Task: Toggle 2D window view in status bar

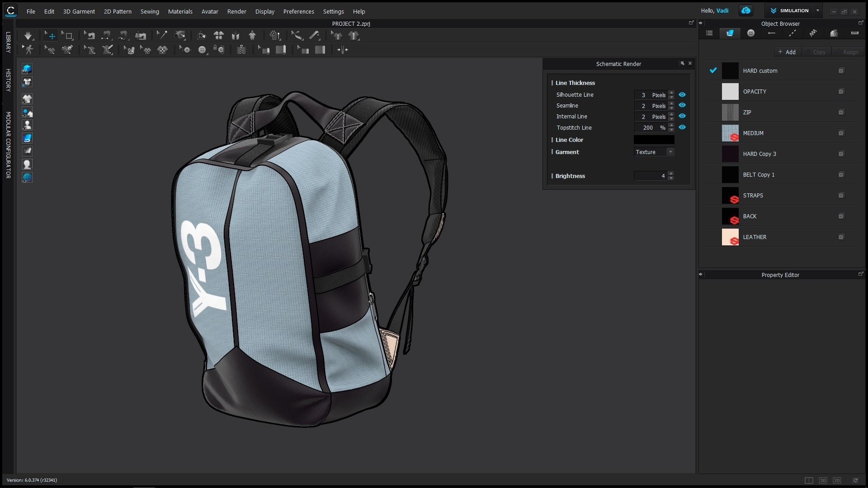Action: (x=837, y=480)
